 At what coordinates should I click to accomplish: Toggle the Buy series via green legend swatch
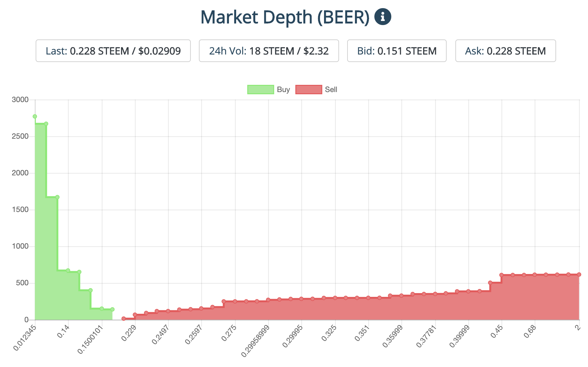[260, 90]
